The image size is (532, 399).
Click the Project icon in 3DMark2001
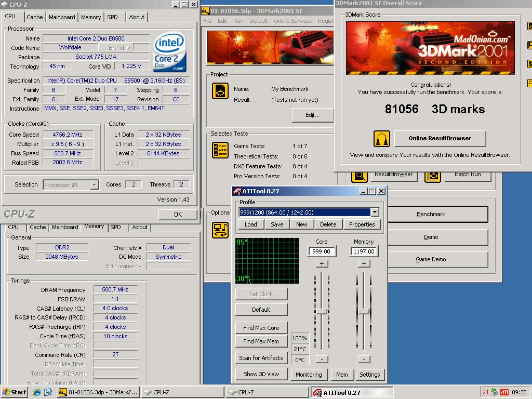(x=220, y=91)
